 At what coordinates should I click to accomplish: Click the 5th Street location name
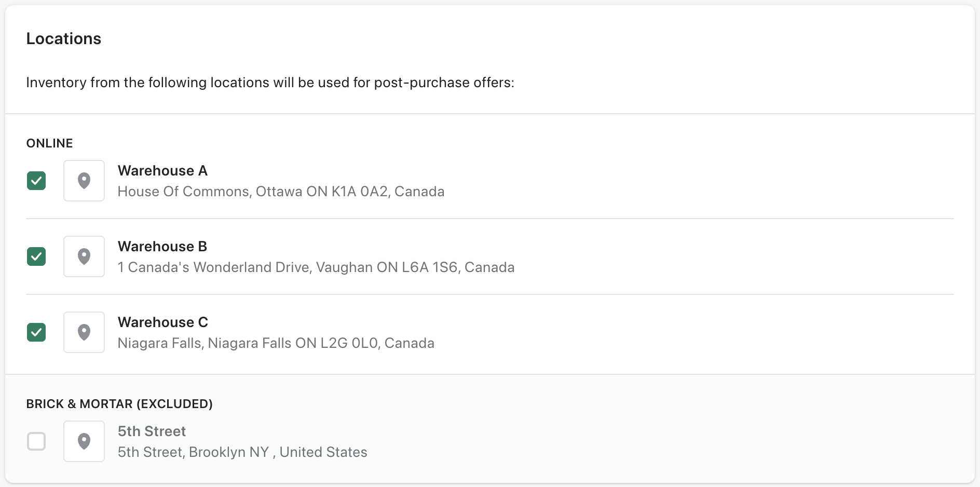pyautogui.click(x=152, y=431)
